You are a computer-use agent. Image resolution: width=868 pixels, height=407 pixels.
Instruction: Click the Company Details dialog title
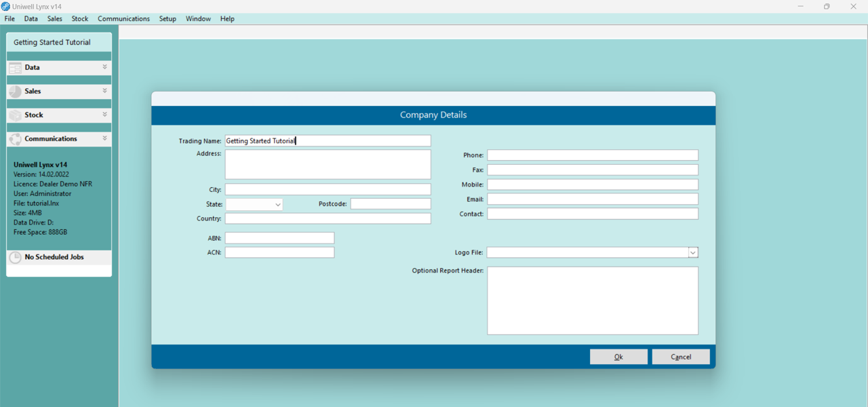[x=433, y=115]
